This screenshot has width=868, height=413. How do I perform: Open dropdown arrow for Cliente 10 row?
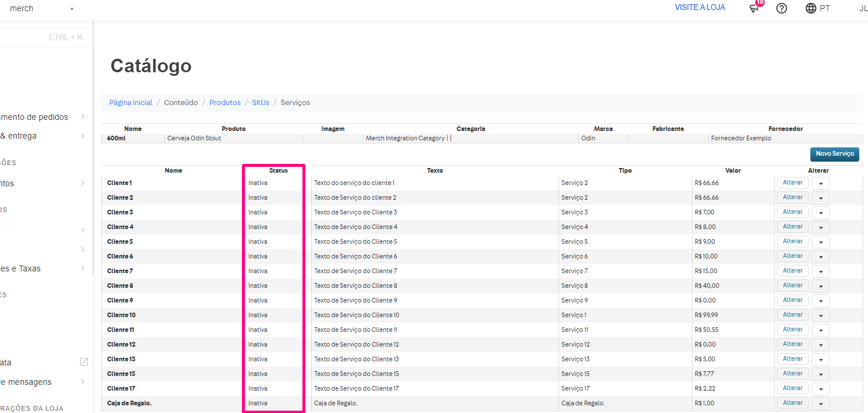coord(820,315)
